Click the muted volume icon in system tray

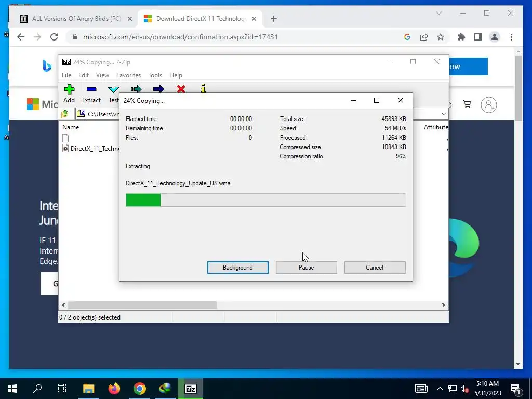tap(464, 389)
